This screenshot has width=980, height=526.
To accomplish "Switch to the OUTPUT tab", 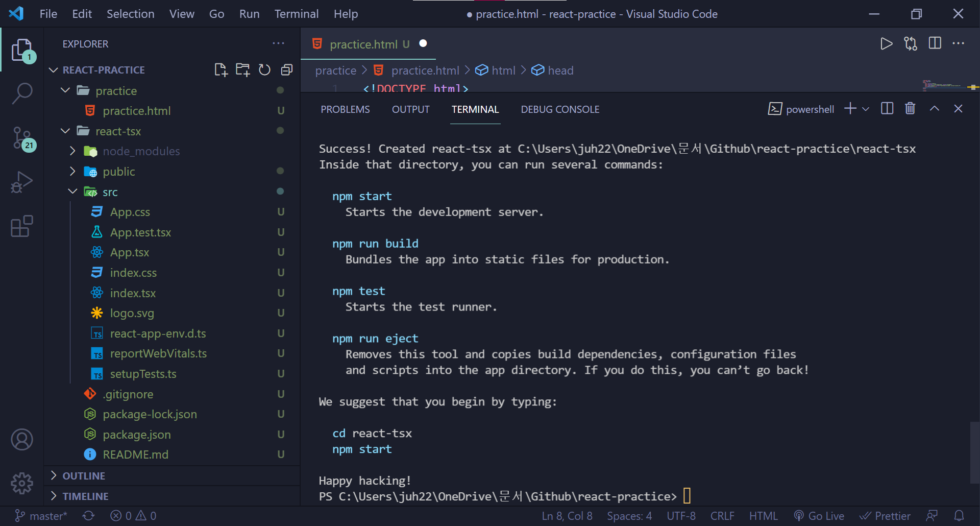I will (x=410, y=109).
